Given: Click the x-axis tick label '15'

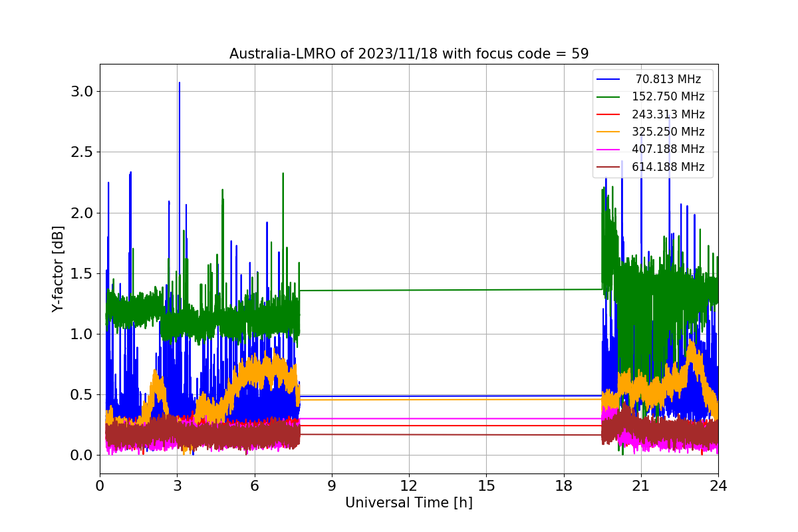Looking at the screenshot, I should coord(486,486).
